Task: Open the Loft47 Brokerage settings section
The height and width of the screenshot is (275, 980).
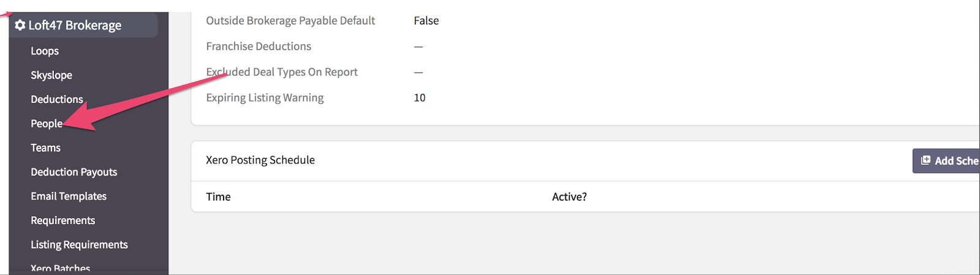Action: coord(75,25)
